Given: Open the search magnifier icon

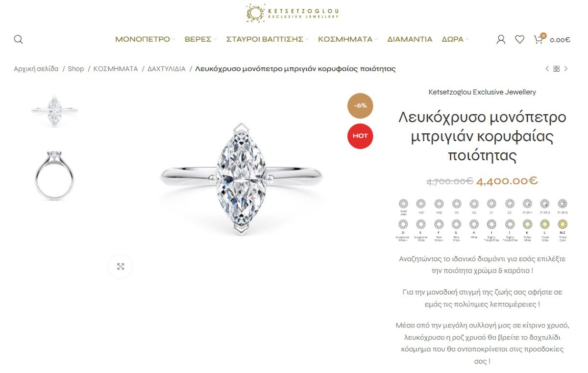Looking at the screenshot, I should pyautogui.click(x=18, y=39).
